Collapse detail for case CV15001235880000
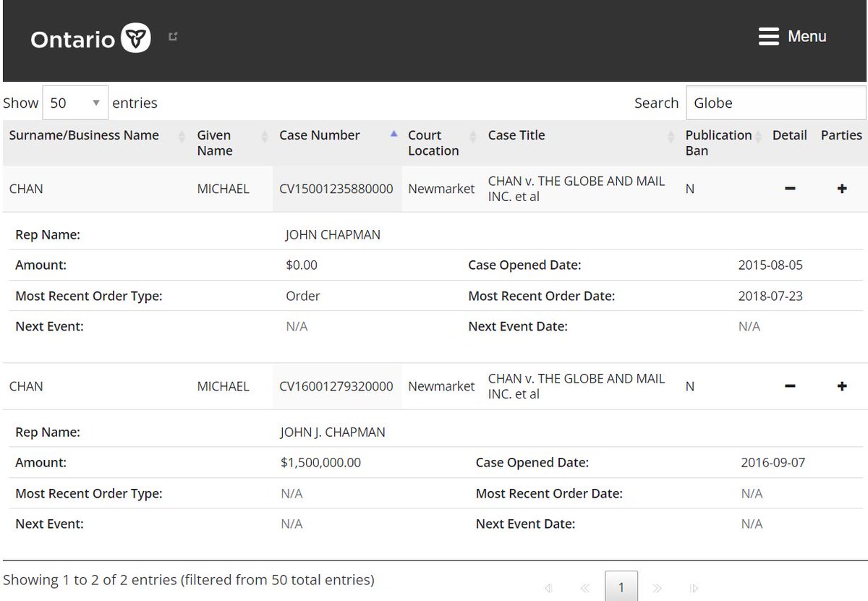Screen dimensions: 868x601 [790, 189]
